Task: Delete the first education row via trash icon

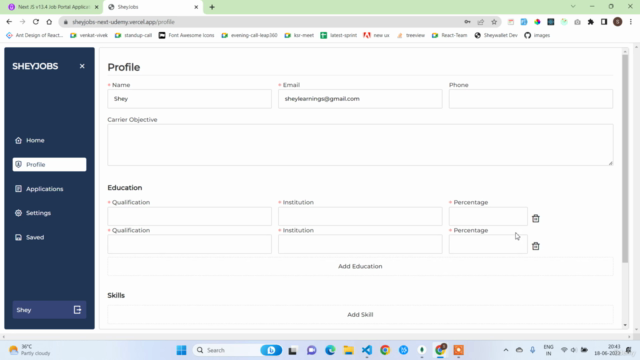Action: (536, 219)
